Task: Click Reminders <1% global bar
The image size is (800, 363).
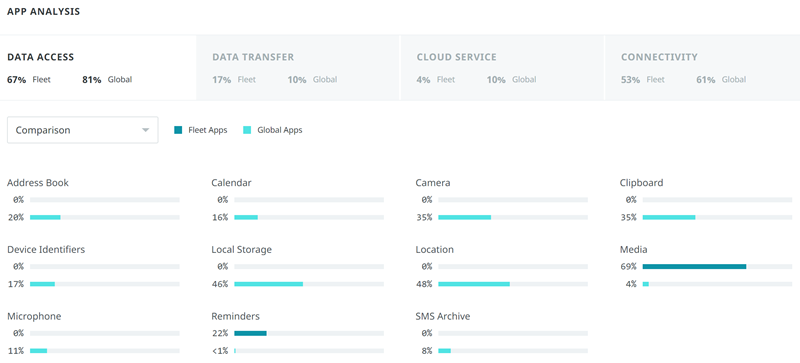Action: (x=235, y=351)
